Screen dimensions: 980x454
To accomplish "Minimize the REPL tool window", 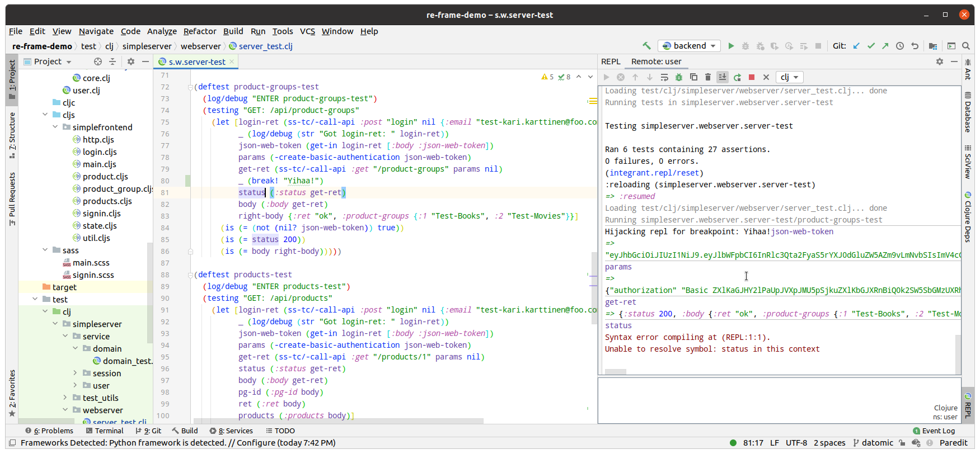I will tap(954, 62).
